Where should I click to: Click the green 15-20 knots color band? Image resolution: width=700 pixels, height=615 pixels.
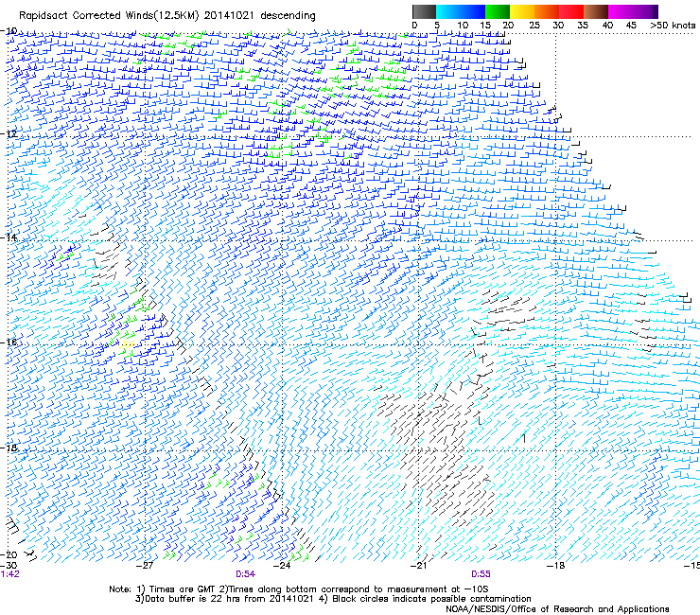coord(498,11)
